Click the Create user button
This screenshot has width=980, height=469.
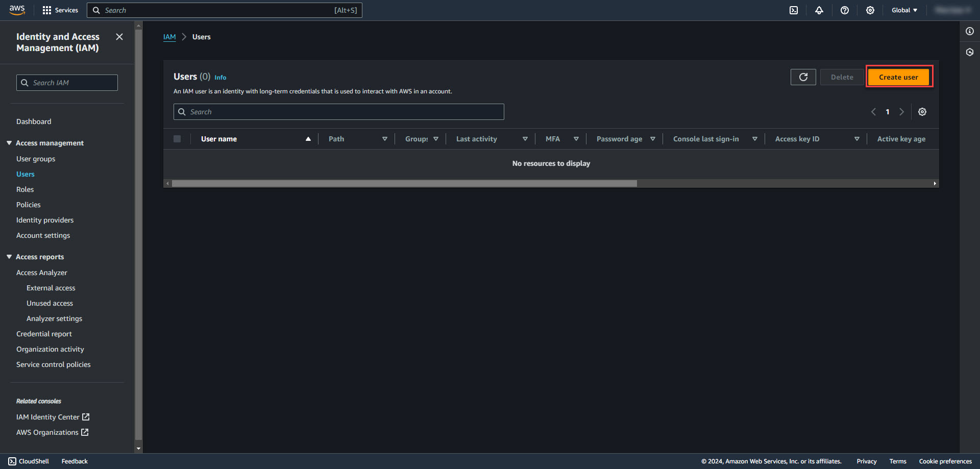[x=898, y=77]
